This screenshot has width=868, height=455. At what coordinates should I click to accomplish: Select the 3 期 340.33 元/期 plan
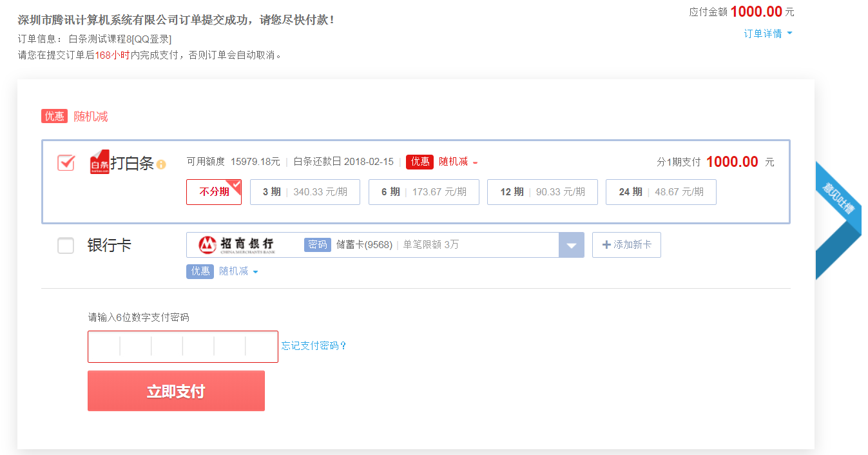coord(305,192)
